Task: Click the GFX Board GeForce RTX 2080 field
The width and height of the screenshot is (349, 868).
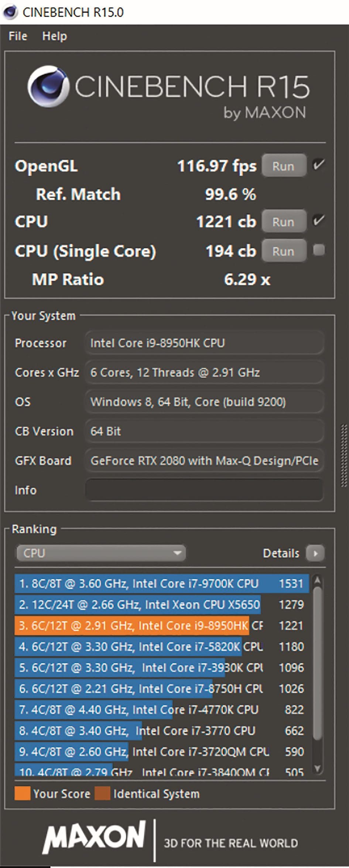Action: (x=204, y=461)
